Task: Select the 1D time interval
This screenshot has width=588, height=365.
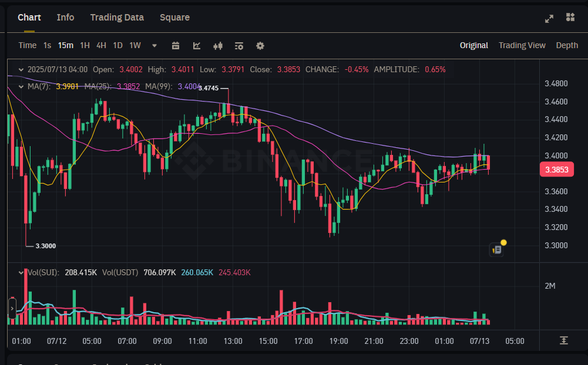Action: (117, 45)
